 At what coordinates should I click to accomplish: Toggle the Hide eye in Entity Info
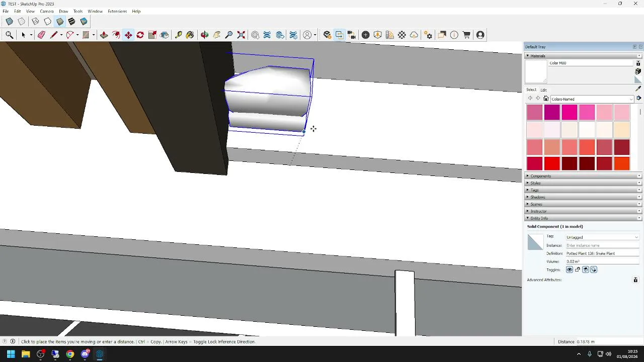[570, 269]
